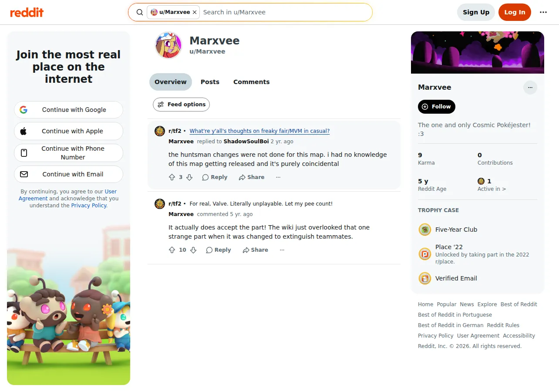This screenshot has width=559, height=392.
Task: Click the 'Marxvee' author name on the strange part comment
Action: click(181, 214)
